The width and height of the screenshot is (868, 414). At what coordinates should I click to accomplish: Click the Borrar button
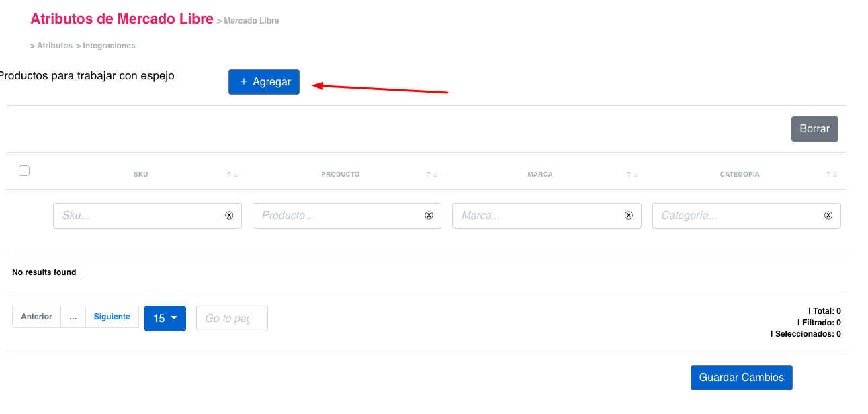coord(815,129)
